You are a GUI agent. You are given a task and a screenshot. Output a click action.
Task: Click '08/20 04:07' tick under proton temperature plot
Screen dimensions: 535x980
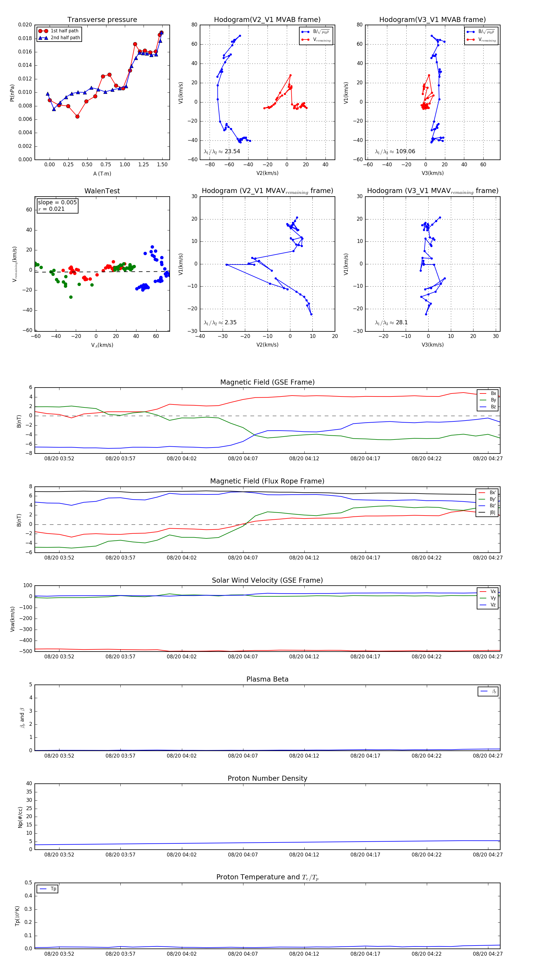243,954
